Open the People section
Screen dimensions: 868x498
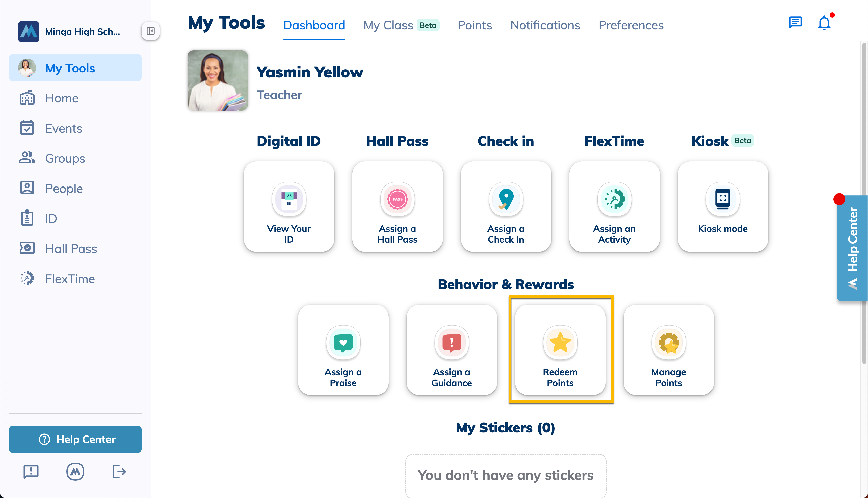click(64, 188)
